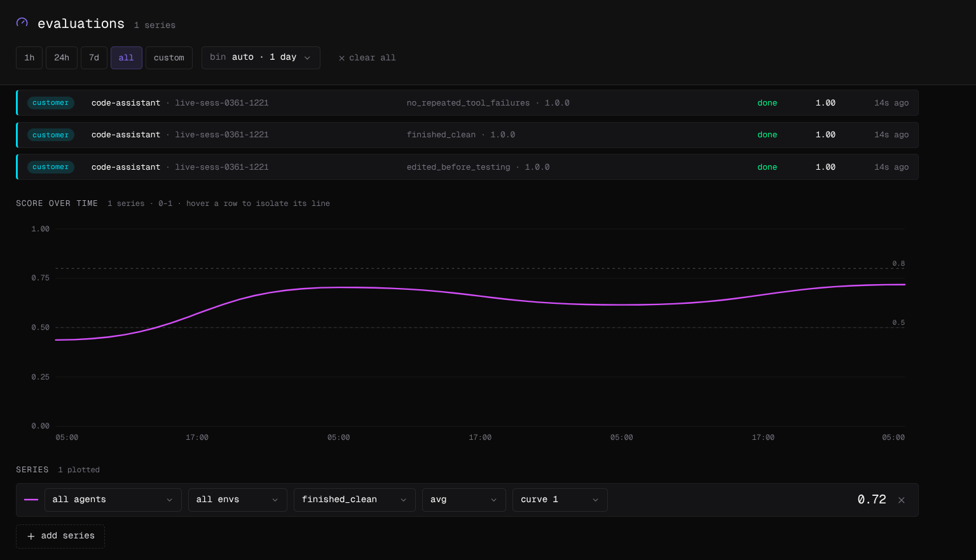Select the 24h time range
The height and width of the screenshot is (560, 976).
(62, 58)
